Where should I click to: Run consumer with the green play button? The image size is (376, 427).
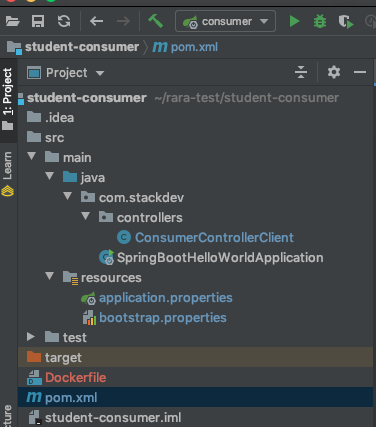[294, 22]
